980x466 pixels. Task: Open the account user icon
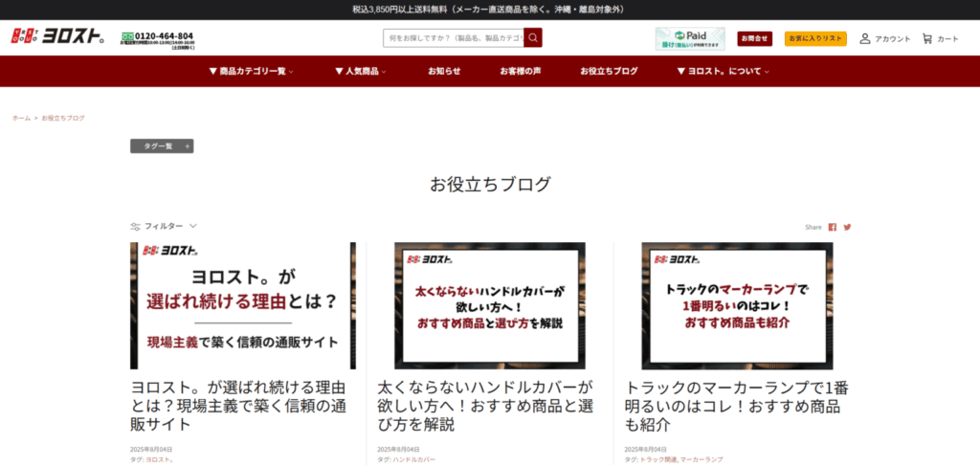pyautogui.click(x=865, y=38)
